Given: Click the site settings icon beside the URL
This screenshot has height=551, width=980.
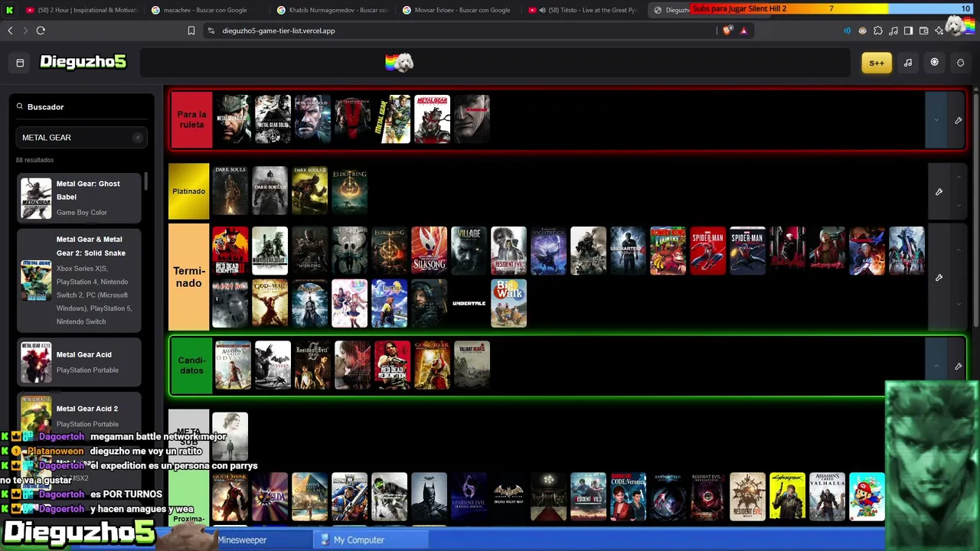Looking at the screenshot, I should 211,31.
